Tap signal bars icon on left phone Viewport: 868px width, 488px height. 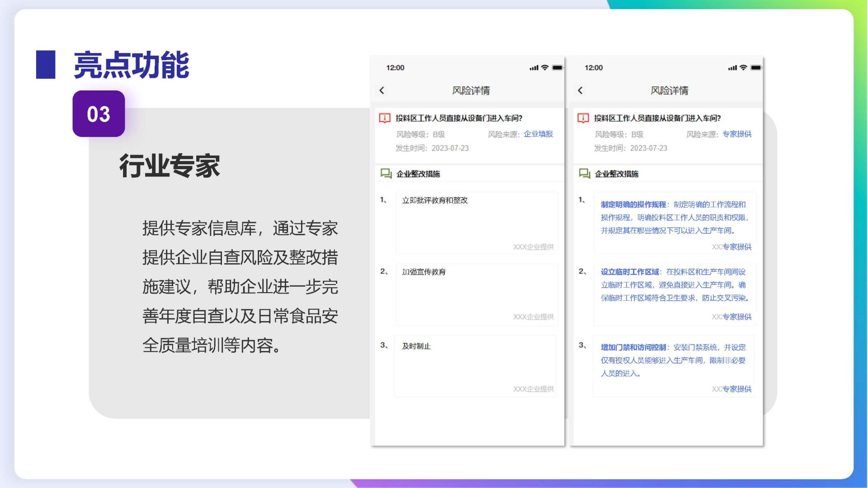click(534, 68)
